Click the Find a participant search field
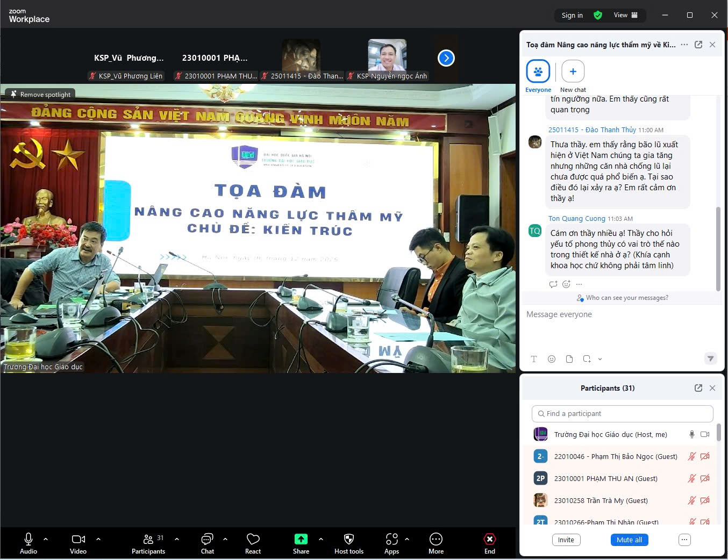 click(623, 413)
